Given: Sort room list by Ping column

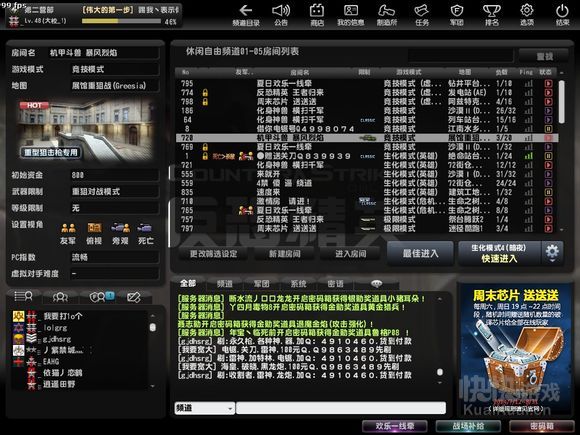Looking at the screenshot, I should [x=526, y=72].
